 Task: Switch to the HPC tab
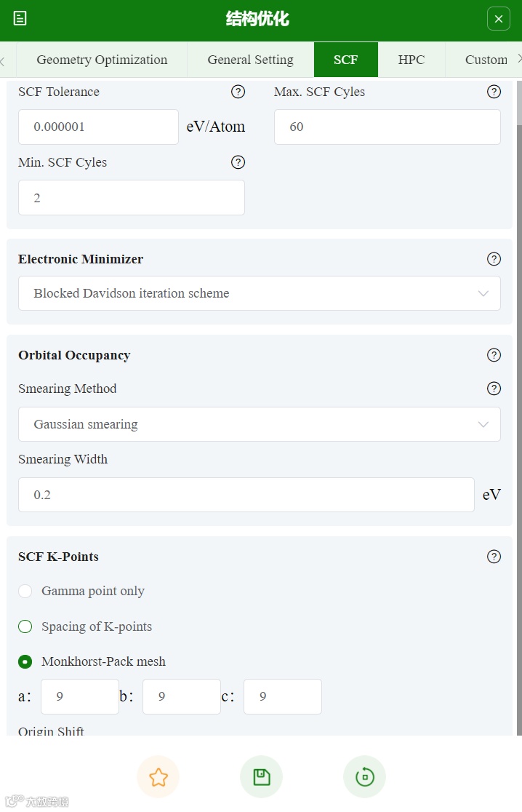coord(411,60)
